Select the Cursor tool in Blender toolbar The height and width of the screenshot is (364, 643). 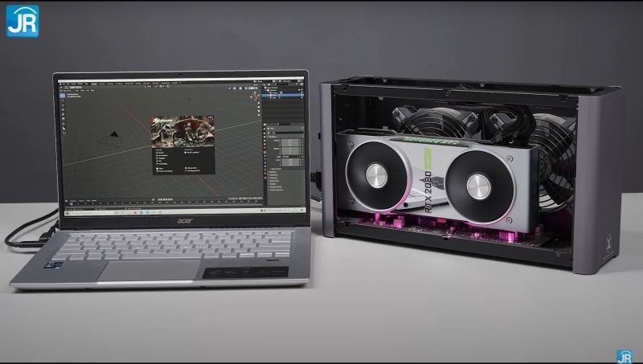pyautogui.click(x=63, y=100)
